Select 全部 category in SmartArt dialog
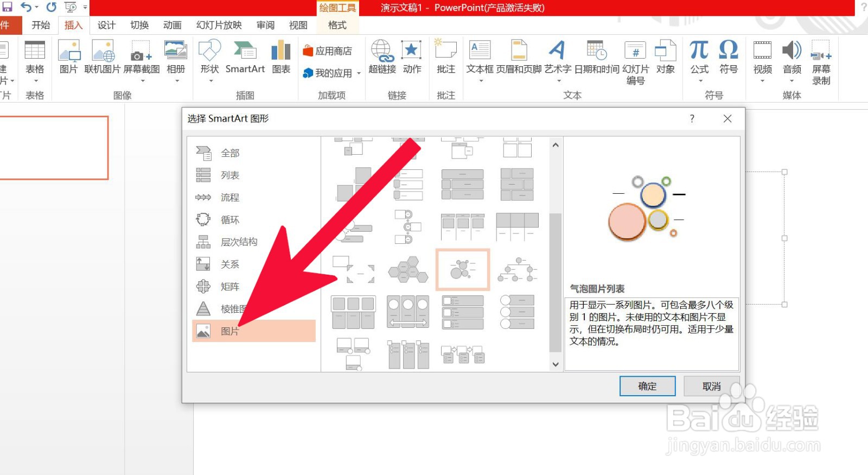Viewport: 868px width, 475px height. pos(254,153)
